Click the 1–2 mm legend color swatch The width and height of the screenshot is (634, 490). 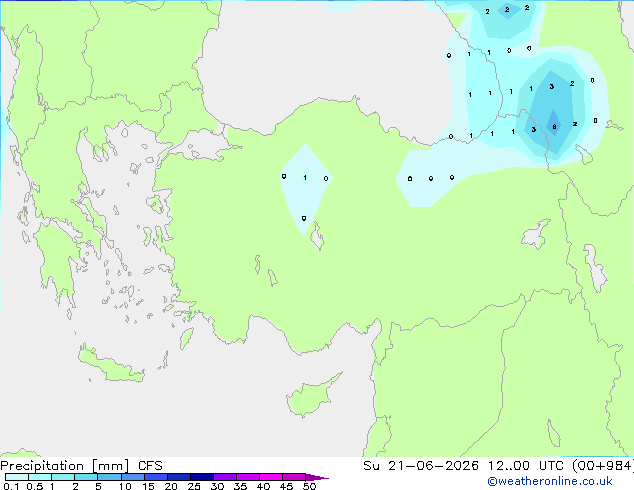pos(63,477)
